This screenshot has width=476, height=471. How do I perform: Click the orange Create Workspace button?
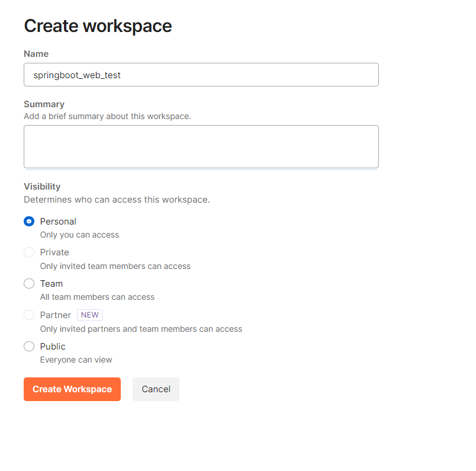(72, 389)
